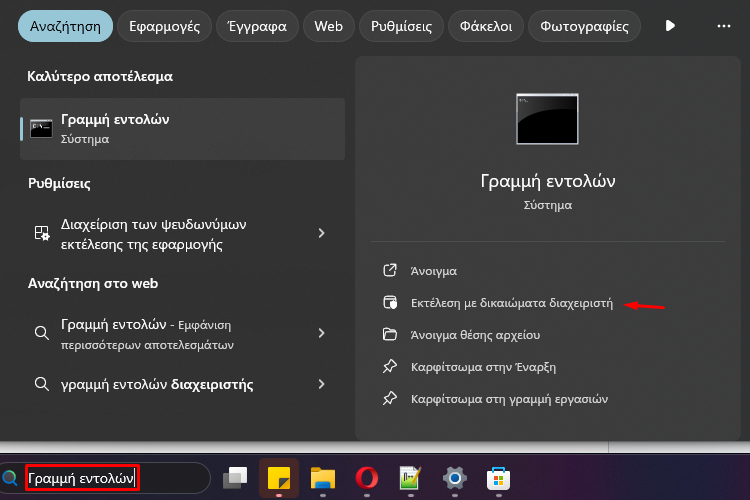Click the app alias settings icon
This screenshot has width=750, height=500.
click(x=42, y=233)
